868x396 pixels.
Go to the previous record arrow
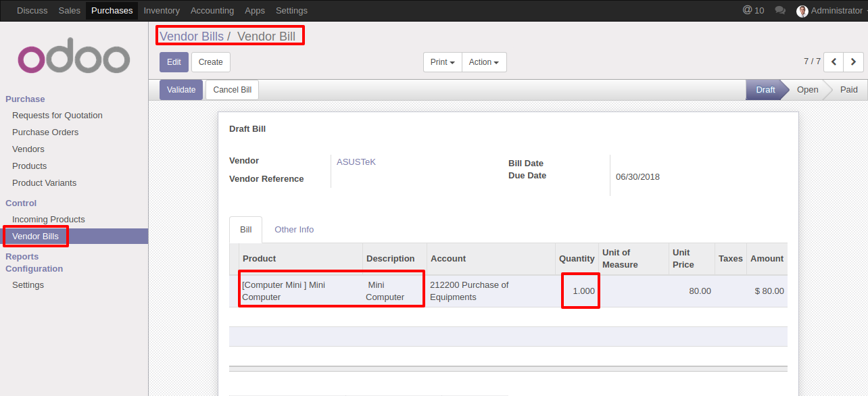[834, 62]
